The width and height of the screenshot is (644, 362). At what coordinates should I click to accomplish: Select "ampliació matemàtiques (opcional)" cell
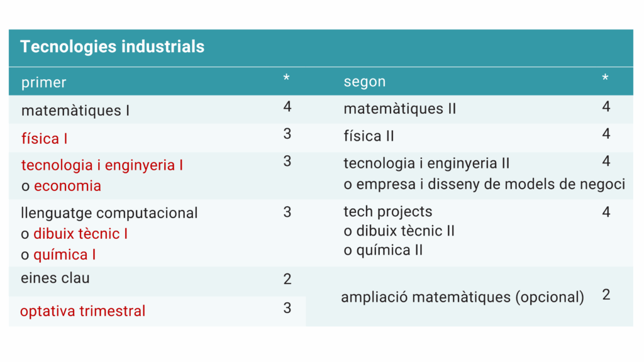click(x=462, y=297)
